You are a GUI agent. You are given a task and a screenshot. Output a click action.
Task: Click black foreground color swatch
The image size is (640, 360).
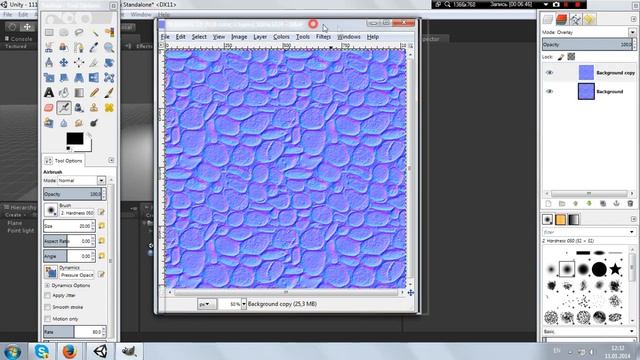[x=75, y=138]
